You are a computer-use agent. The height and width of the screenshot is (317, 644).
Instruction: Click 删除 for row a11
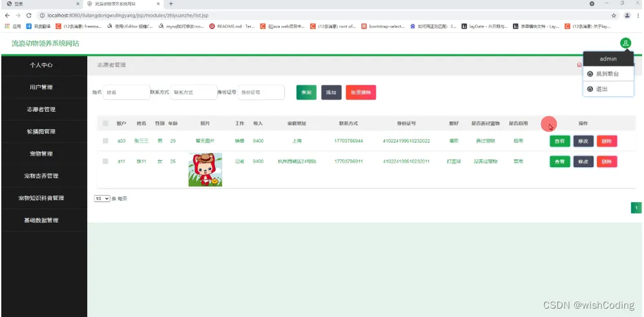coord(607,161)
